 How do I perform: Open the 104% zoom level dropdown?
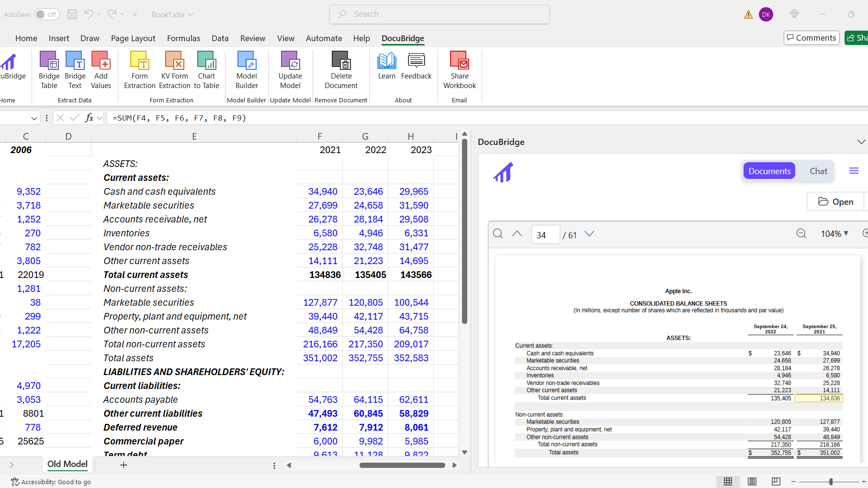coord(834,233)
